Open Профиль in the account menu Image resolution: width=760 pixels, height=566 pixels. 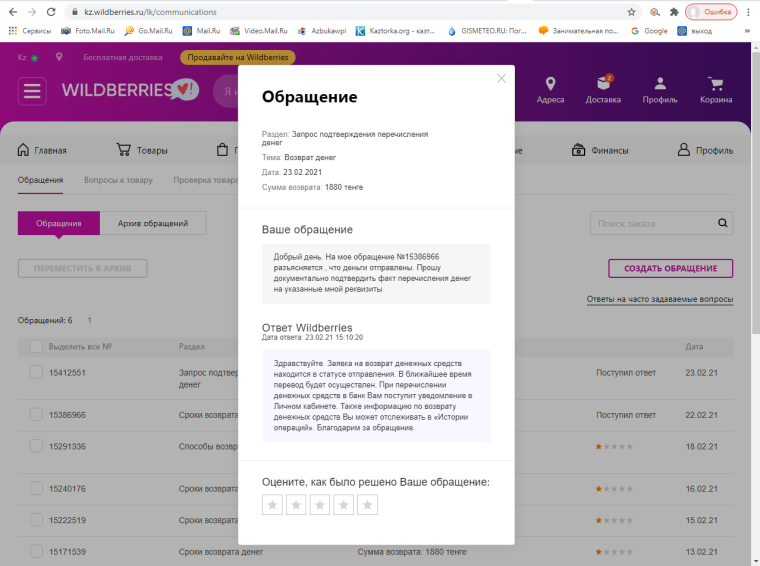[x=705, y=150]
